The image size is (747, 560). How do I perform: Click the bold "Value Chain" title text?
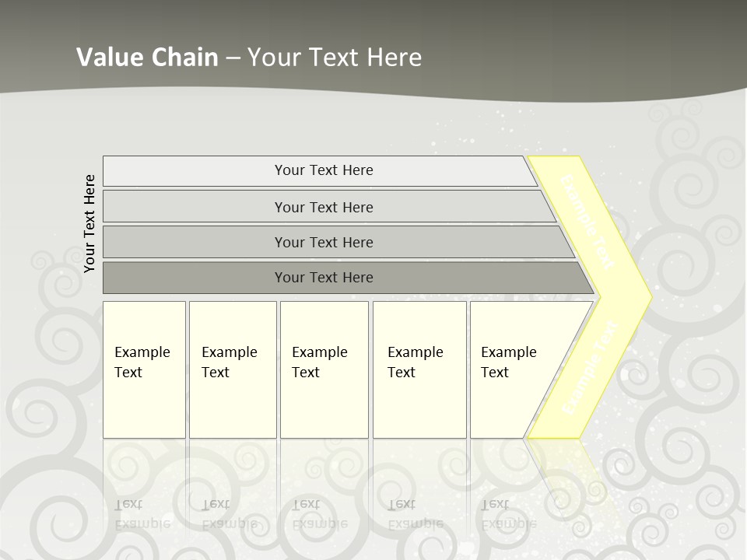[x=147, y=58]
